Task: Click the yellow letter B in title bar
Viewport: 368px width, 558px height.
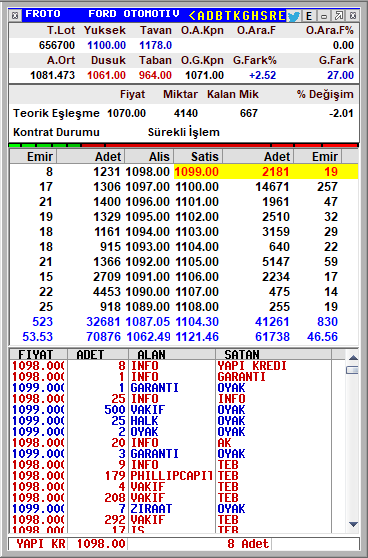Action: coord(219,16)
